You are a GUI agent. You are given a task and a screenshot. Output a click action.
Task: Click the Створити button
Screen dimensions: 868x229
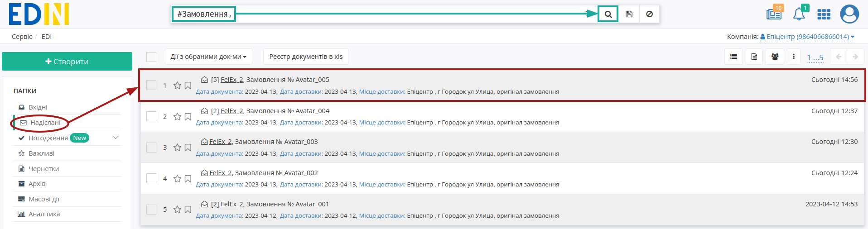pos(67,62)
